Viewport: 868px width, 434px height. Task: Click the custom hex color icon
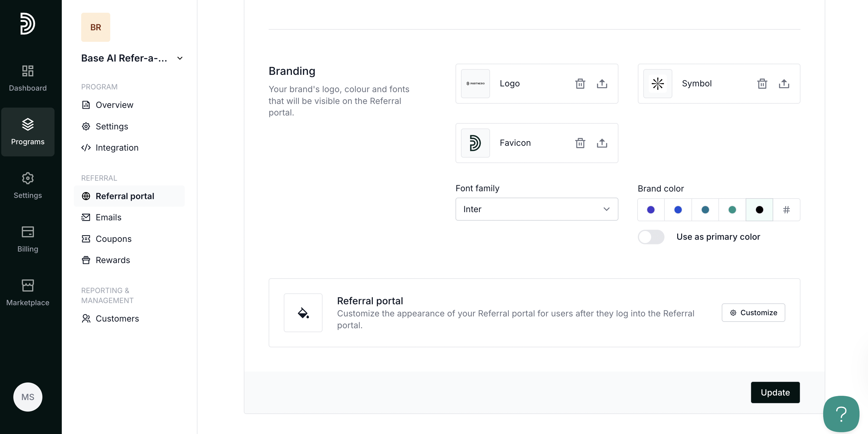[x=786, y=210]
